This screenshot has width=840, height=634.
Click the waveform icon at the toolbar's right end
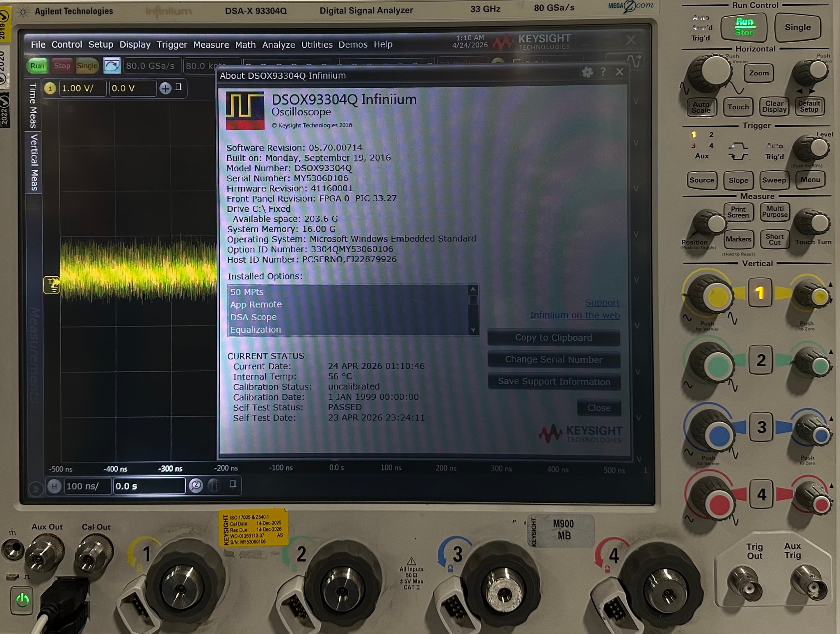click(x=635, y=62)
